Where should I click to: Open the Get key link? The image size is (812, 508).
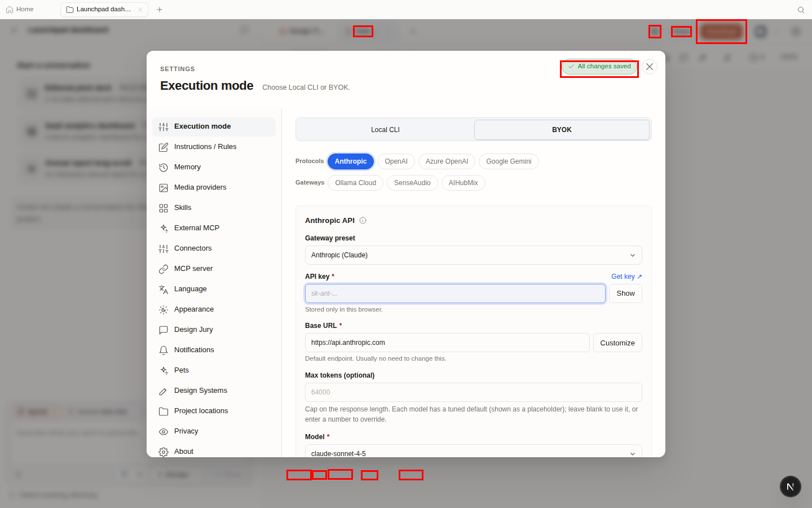click(626, 277)
